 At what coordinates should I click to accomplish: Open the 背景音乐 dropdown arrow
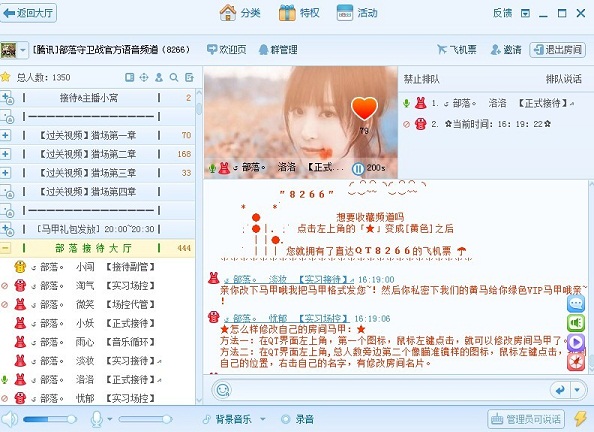[262, 419]
